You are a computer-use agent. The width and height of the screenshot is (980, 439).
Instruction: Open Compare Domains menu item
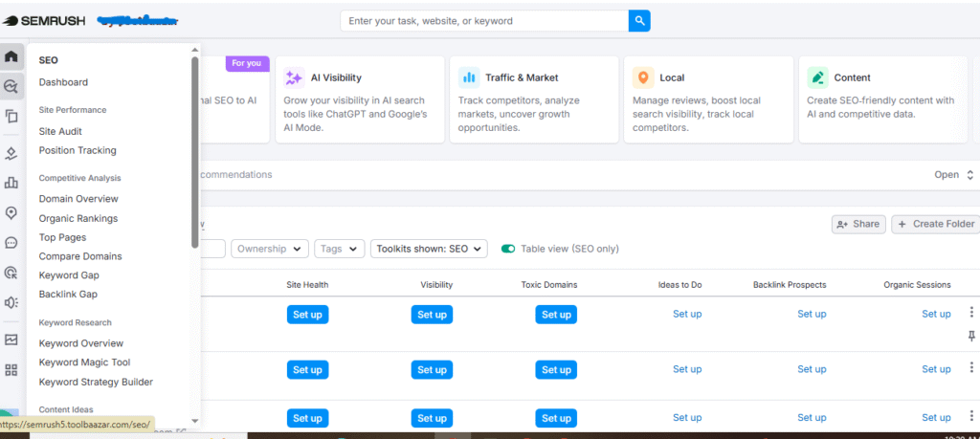80,256
